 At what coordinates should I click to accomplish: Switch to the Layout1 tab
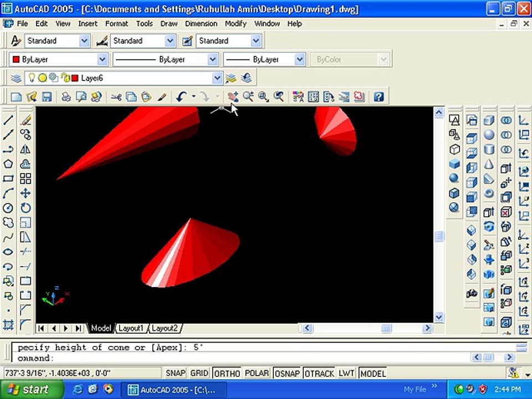131,329
